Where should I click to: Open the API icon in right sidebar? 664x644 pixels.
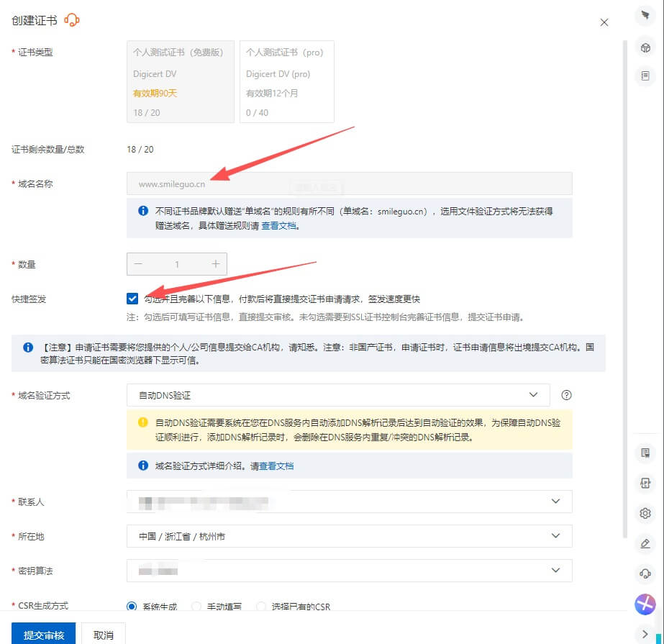click(645, 484)
